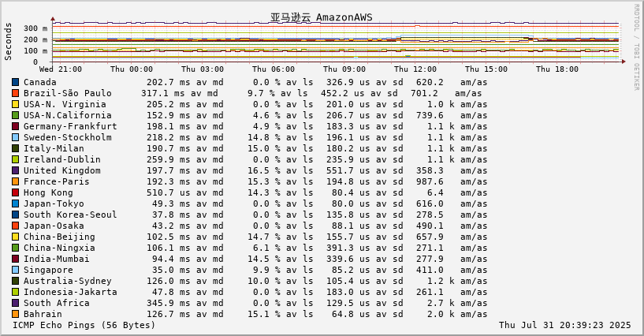Click the Japan-Osaka legend color swatch
The width and height of the screenshot is (644, 336).
coord(16,226)
